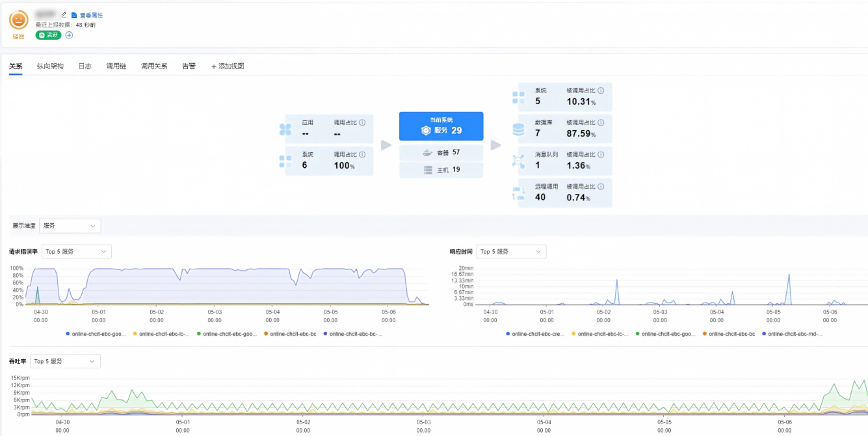Click the upstream system count 6
868x436 pixels.
click(x=304, y=165)
